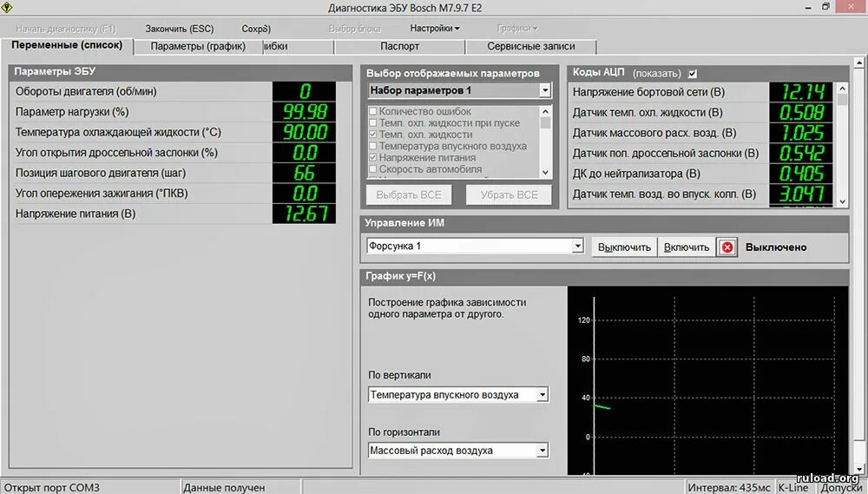
Task: Open the Набор параметров 1 dropdown
Action: (545, 90)
